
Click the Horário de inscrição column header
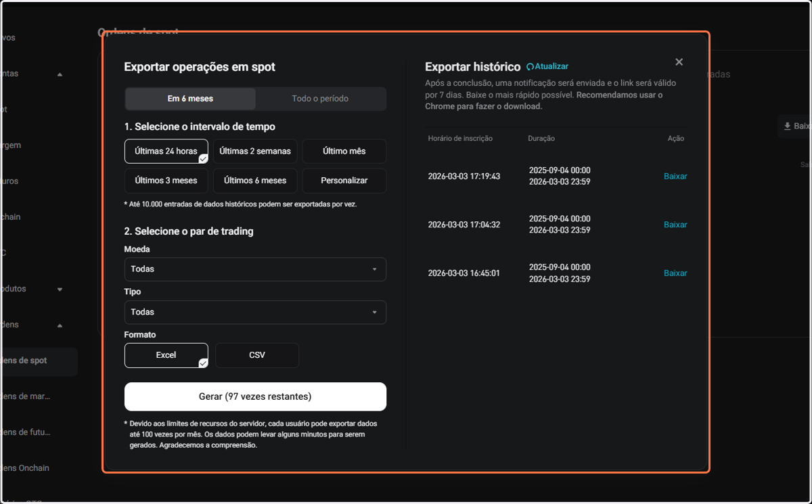(x=460, y=139)
